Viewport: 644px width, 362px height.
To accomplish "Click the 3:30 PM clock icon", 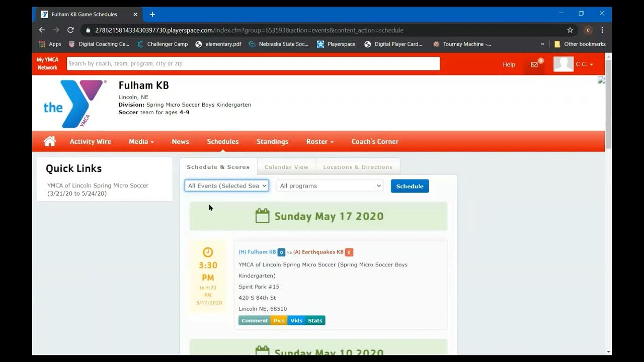I will (208, 252).
